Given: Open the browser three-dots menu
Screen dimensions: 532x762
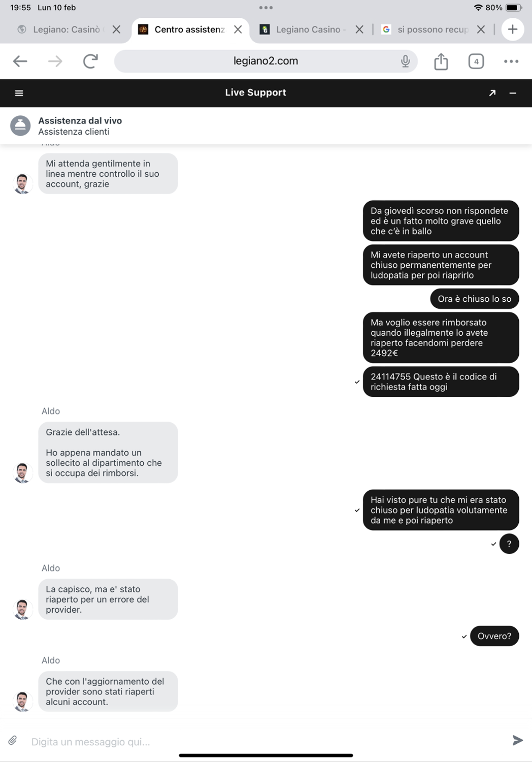Looking at the screenshot, I should tap(511, 61).
